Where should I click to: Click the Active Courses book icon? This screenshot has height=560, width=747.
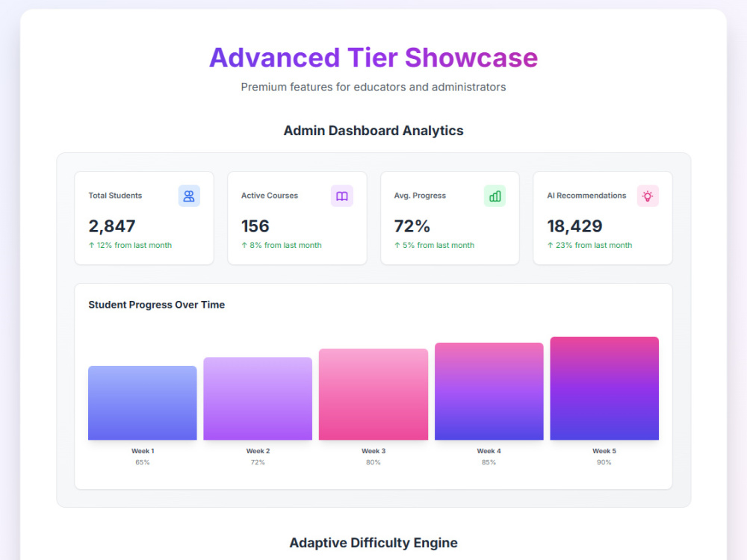click(342, 196)
